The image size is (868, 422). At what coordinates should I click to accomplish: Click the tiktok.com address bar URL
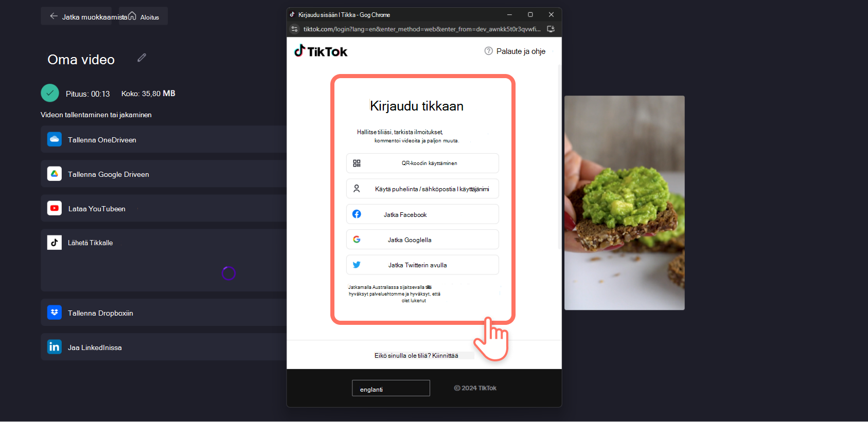(x=421, y=29)
